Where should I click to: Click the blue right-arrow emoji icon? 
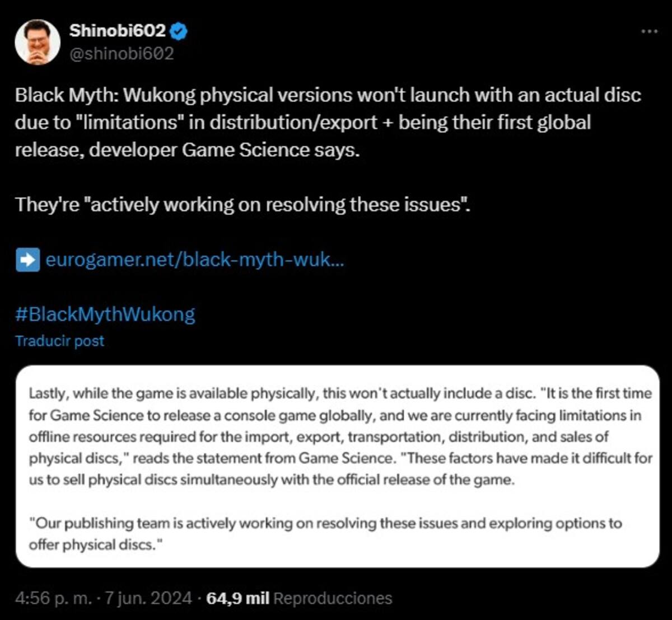pos(27,260)
